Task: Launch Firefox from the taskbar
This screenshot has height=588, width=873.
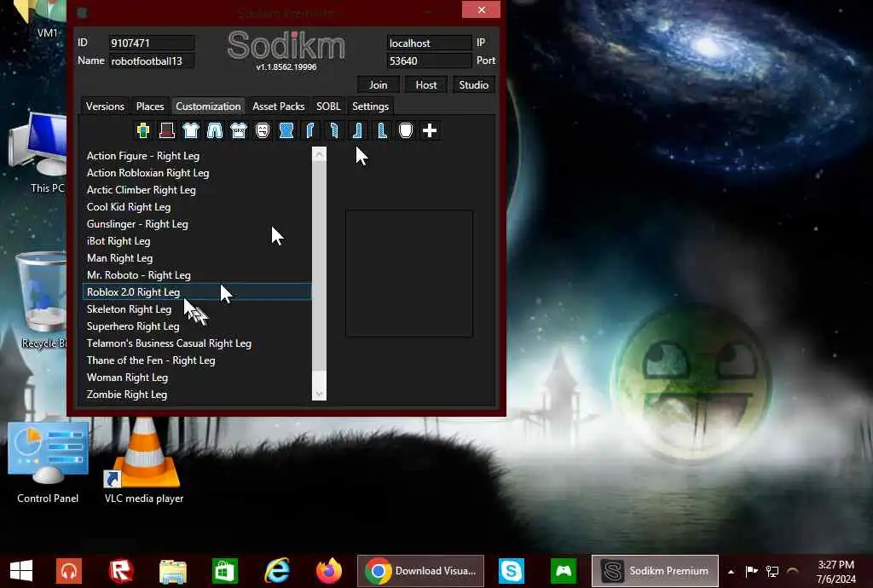Action: tap(329, 571)
